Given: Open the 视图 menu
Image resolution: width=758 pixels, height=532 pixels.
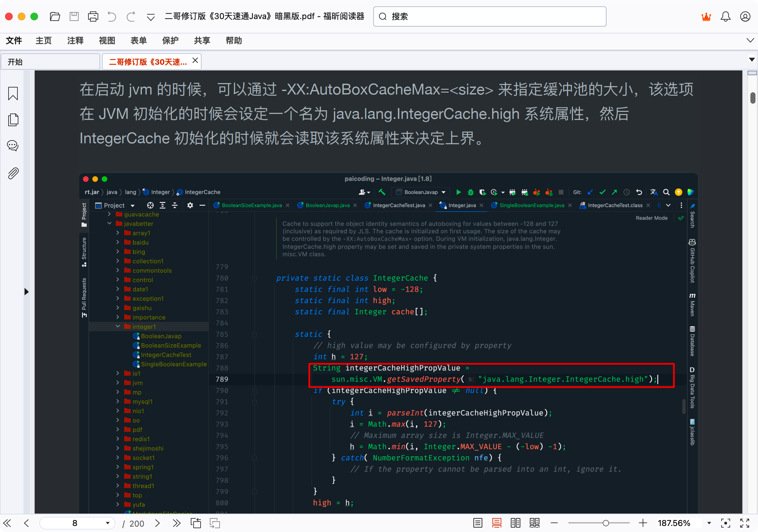Looking at the screenshot, I should coord(107,40).
